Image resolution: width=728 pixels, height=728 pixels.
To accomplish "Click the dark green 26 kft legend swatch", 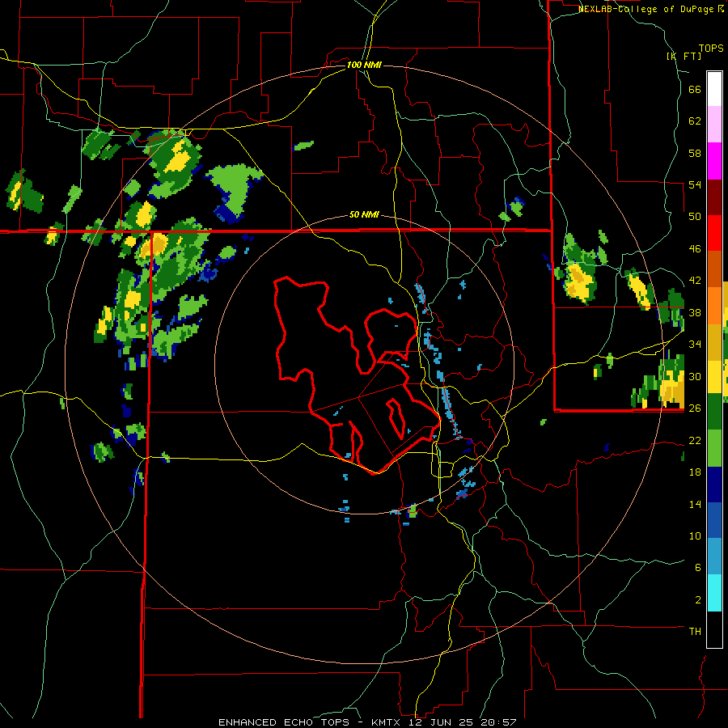I will click(x=714, y=412).
